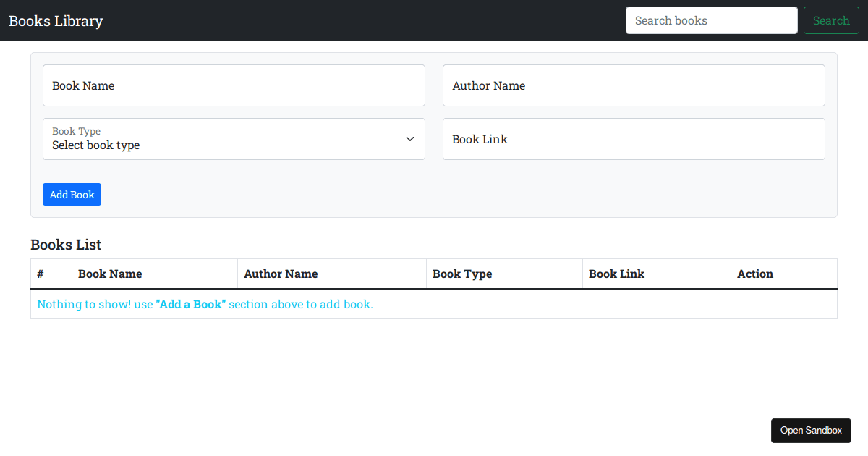Click the Books Library title

tap(56, 20)
